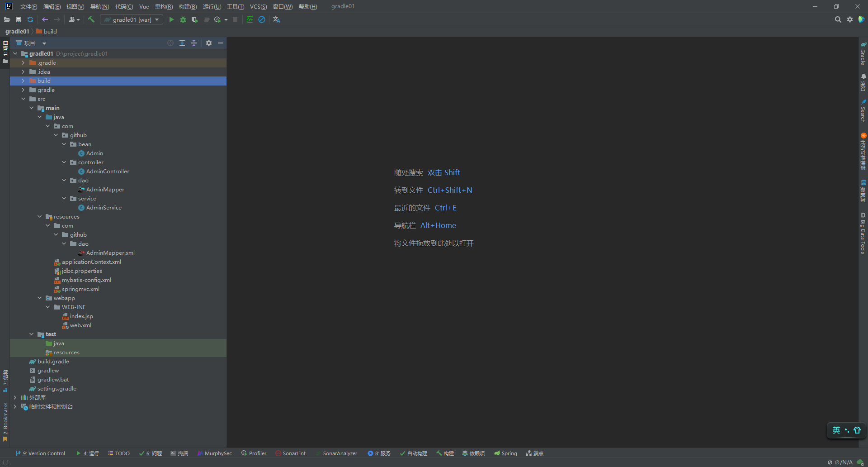The height and width of the screenshot is (467, 868).
Task: Select applicationContext.xml file
Action: (x=91, y=262)
